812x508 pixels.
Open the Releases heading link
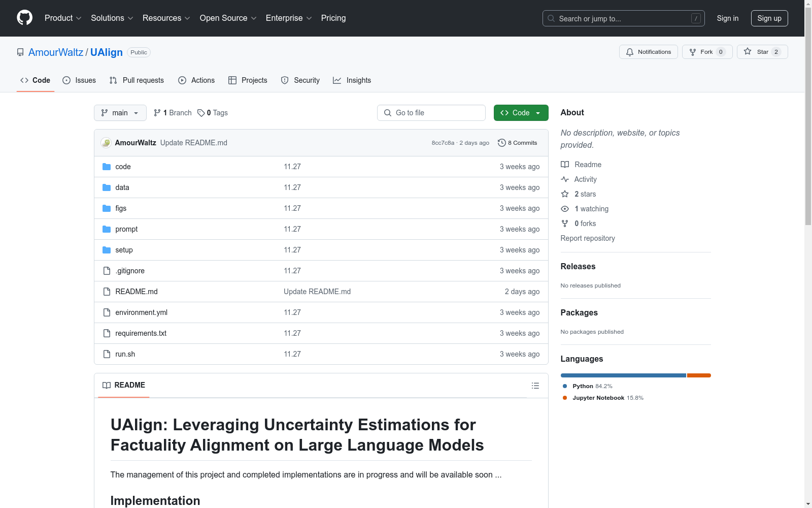click(578, 266)
